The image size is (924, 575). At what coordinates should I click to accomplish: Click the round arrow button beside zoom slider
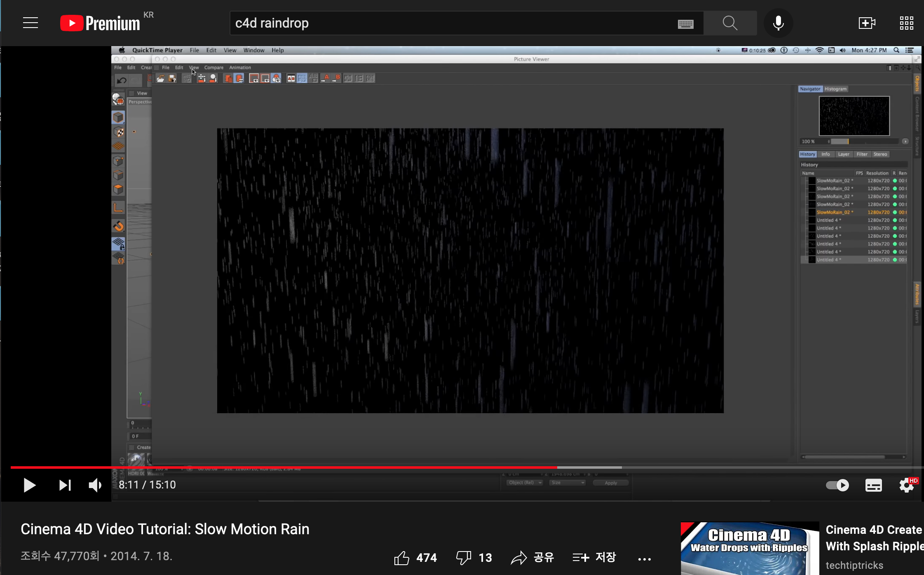point(905,141)
